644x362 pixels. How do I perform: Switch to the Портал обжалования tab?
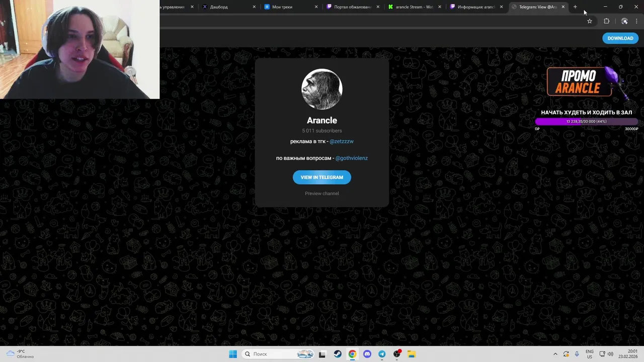(x=353, y=7)
